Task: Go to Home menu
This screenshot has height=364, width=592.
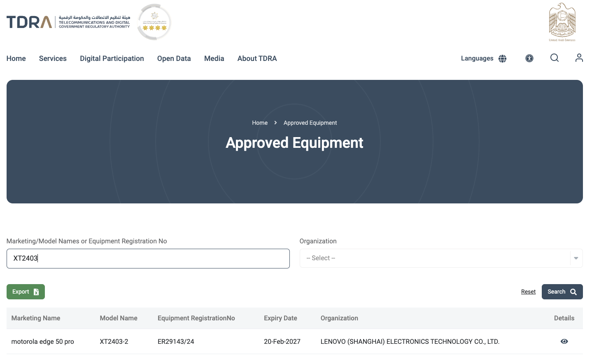Action: point(16,58)
